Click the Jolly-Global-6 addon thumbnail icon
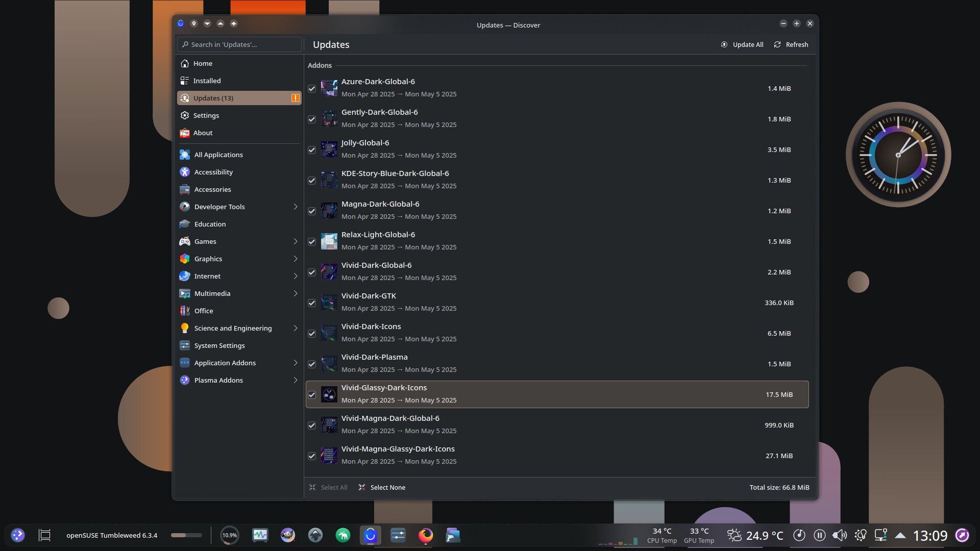This screenshot has width=980, height=551. (329, 149)
